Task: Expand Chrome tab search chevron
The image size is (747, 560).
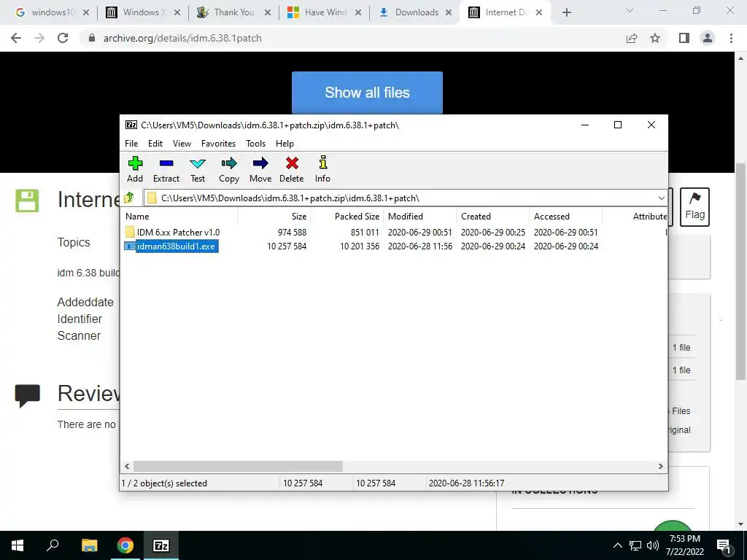Action: click(x=630, y=10)
